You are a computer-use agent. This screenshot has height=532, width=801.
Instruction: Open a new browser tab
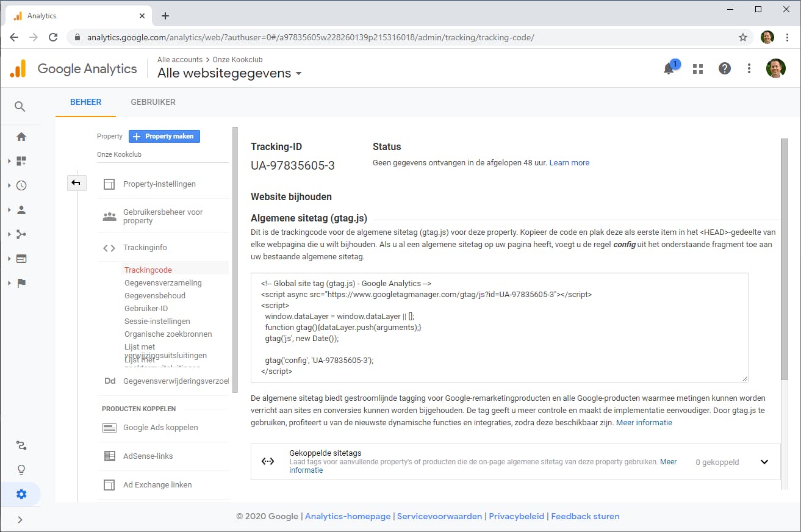pyautogui.click(x=165, y=16)
